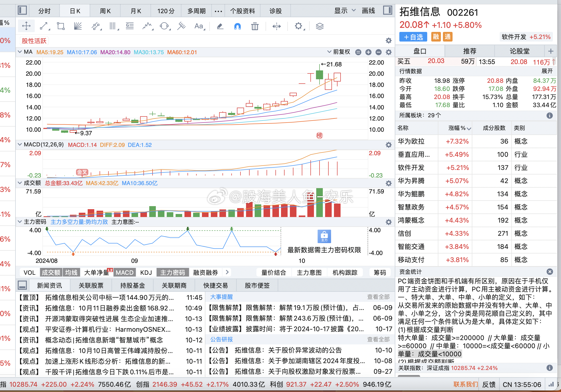This screenshot has width=561, height=392.
Task: Choose the wave line drawing tool
Action: click(x=147, y=26)
